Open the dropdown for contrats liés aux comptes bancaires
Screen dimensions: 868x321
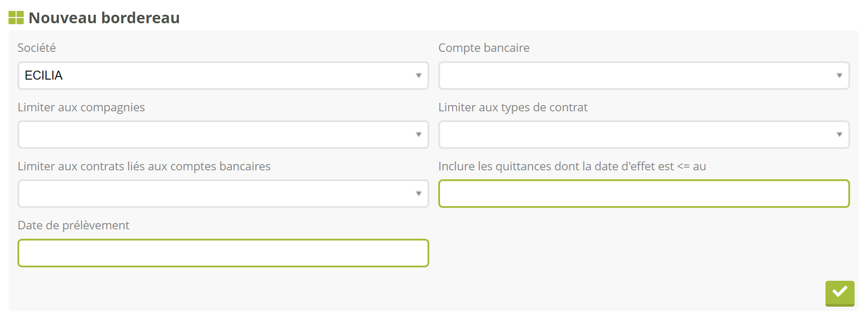point(223,194)
